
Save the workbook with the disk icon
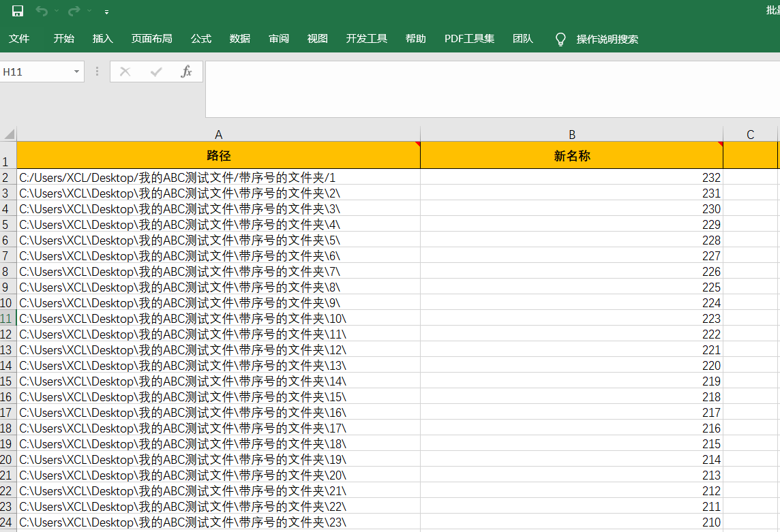[x=16, y=11]
